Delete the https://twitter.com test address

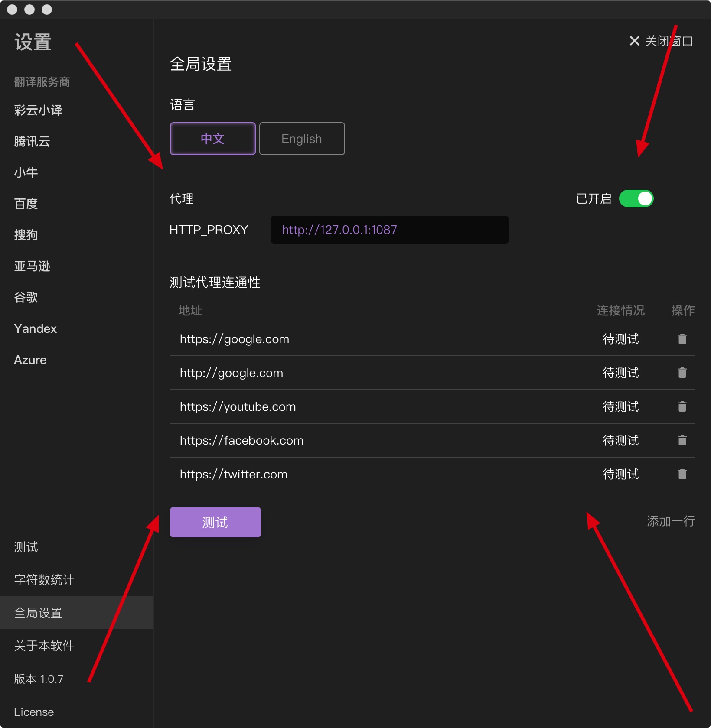(x=682, y=474)
